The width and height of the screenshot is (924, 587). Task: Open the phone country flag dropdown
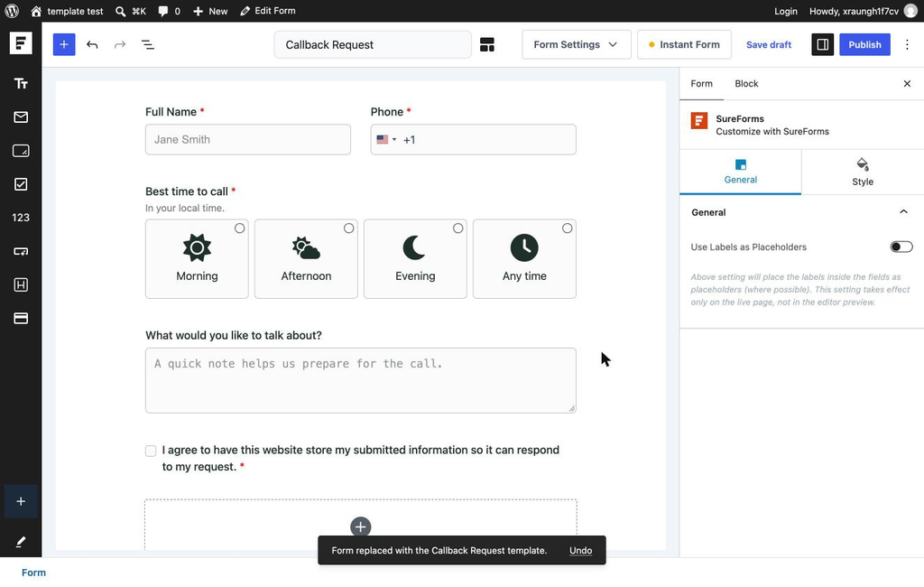[386, 140]
